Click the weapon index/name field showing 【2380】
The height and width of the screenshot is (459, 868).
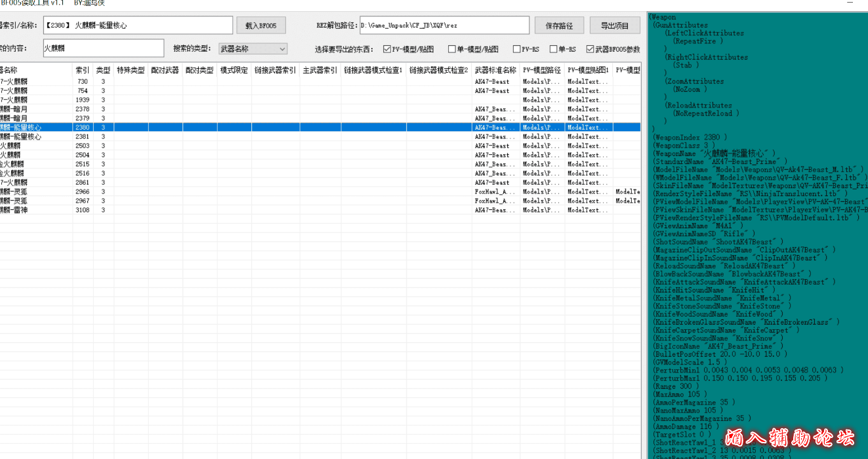[138, 26]
